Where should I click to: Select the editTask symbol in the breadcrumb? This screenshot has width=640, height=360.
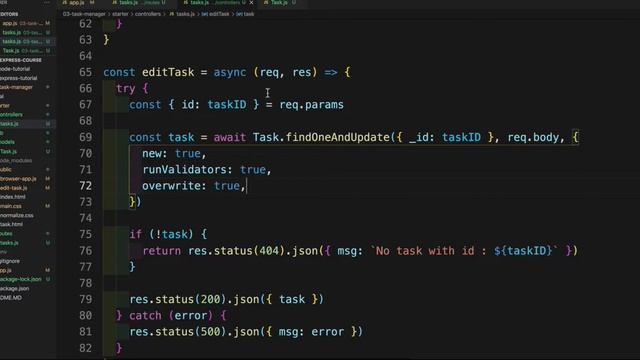[216, 14]
